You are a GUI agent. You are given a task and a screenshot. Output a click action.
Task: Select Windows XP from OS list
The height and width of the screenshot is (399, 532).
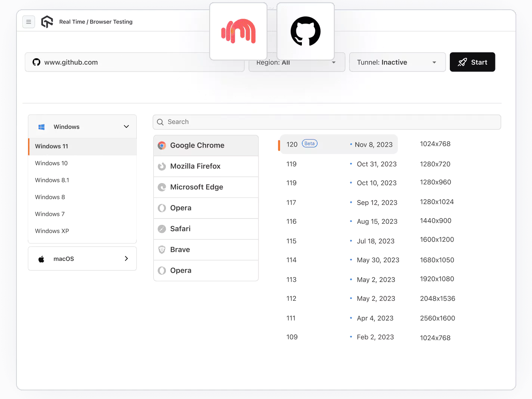(52, 231)
